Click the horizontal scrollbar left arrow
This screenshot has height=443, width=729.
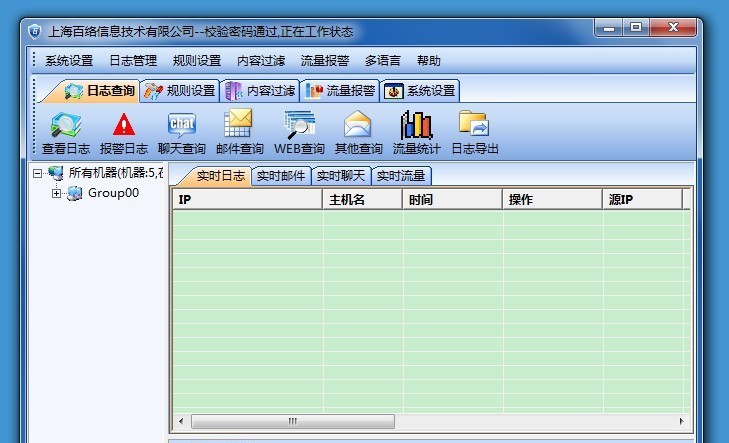181,422
